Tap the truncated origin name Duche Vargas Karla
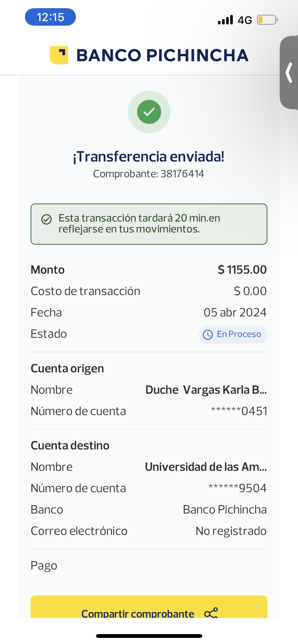This screenshot has height=644, width=298. coord(206,390)
